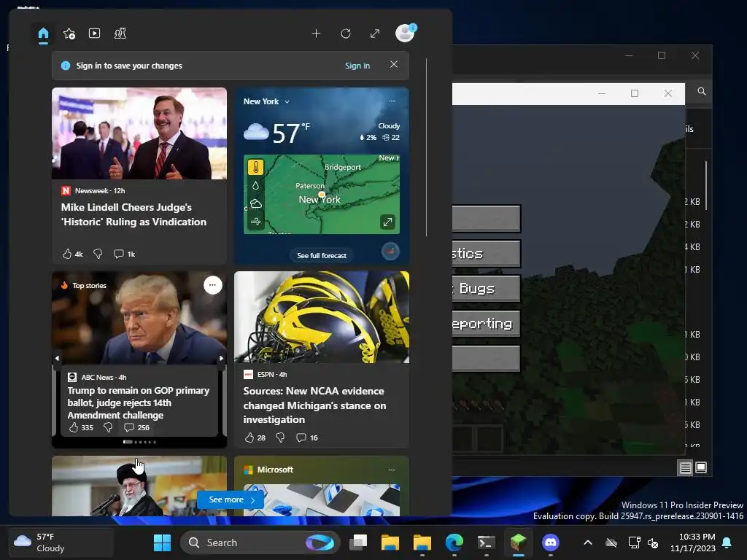Open Top stories card options menu

click(213, 285)
